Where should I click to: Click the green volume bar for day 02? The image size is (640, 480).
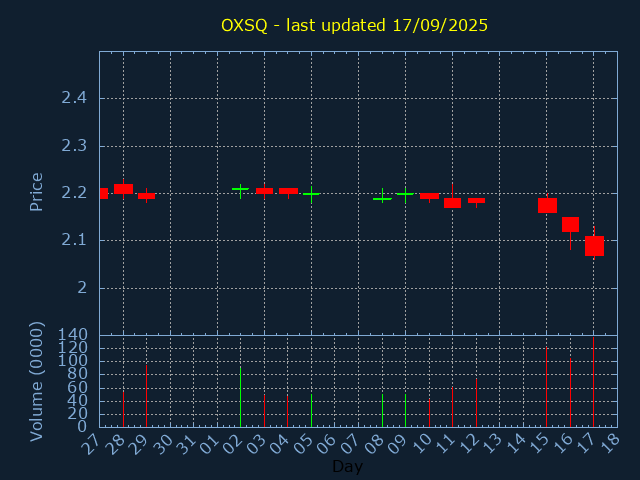(240, 397)
